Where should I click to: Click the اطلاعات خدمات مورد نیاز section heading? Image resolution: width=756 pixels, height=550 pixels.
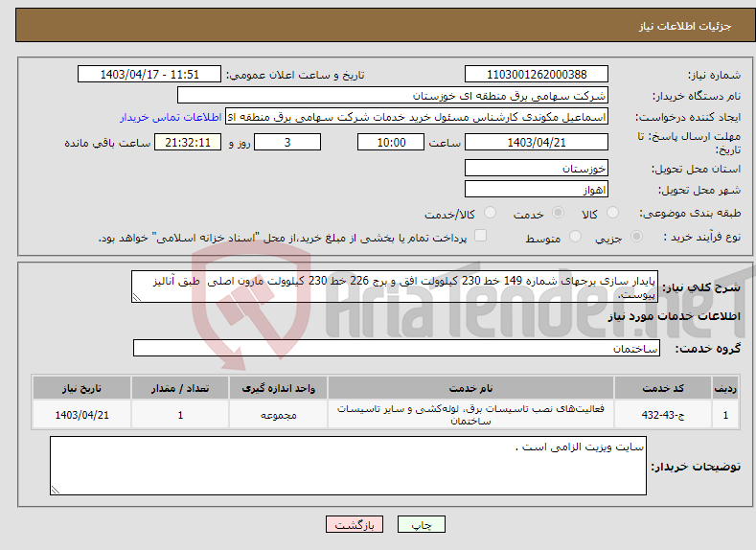coord(674,316)
